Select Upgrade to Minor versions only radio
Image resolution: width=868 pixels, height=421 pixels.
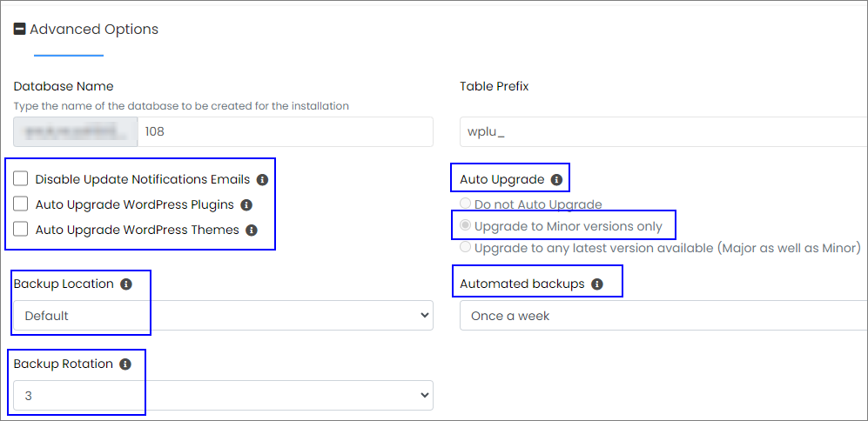(466, 225)
